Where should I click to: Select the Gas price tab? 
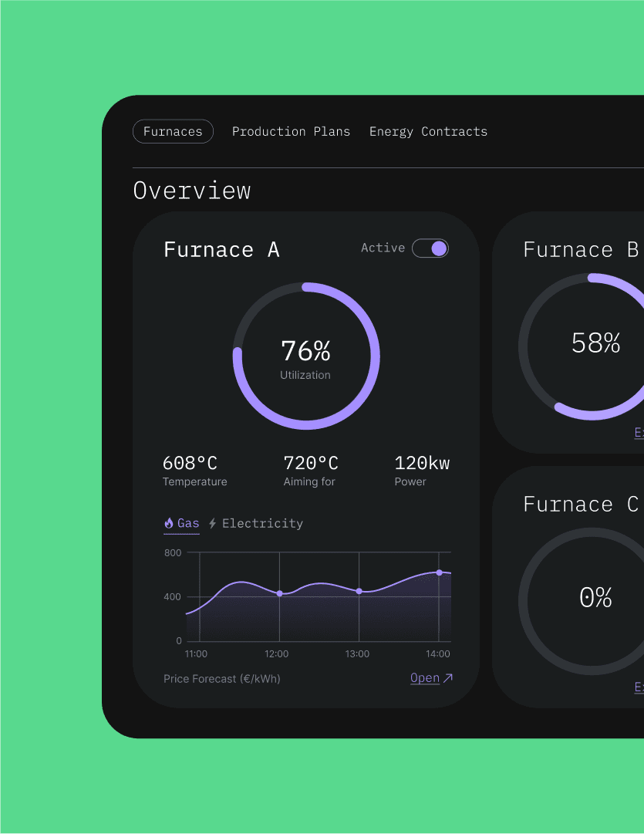point(181,523)
